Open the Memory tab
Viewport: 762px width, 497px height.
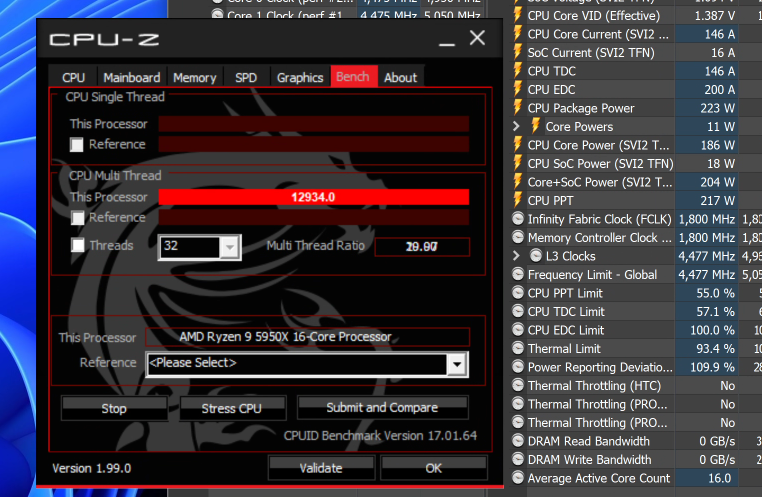coord(194,77)
